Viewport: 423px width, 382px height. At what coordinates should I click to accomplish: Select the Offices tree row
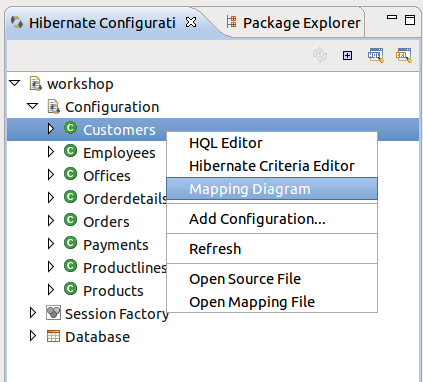click(x=107, y=176)
